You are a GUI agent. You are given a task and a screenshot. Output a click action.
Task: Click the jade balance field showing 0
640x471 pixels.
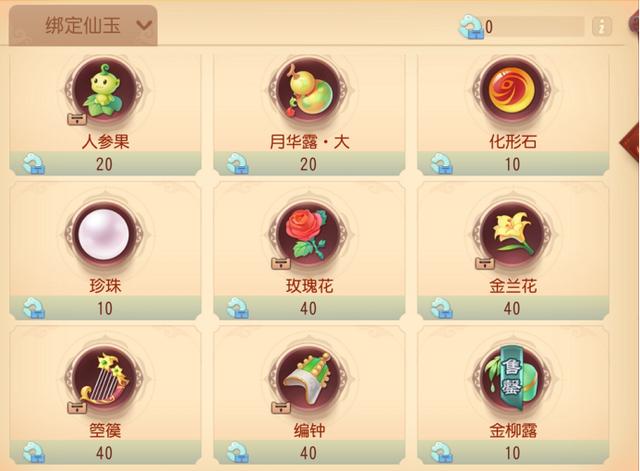point(529,27)
